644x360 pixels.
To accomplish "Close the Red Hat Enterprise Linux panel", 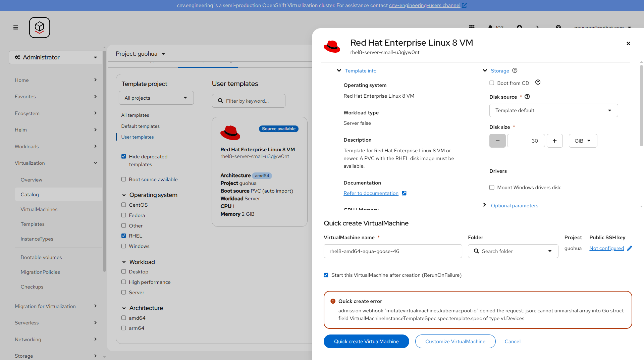I will (x=628, y=44).
